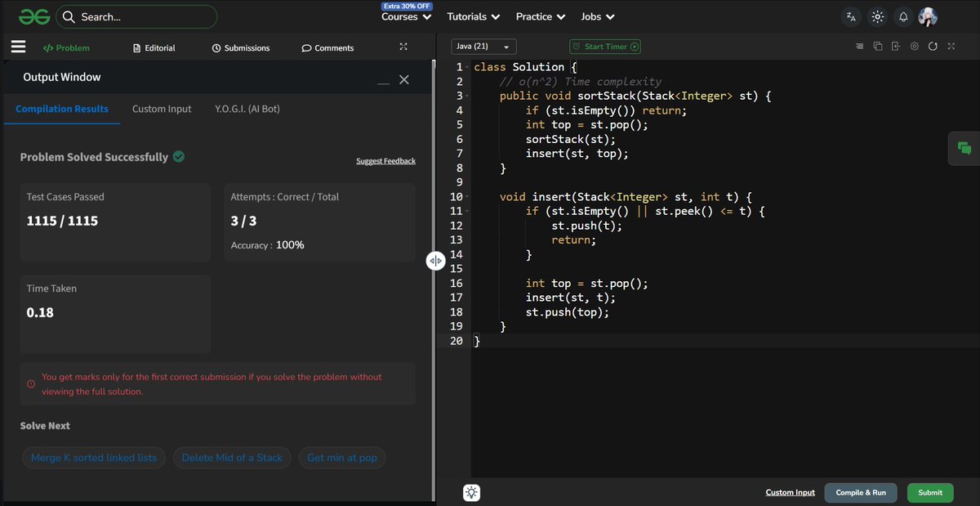Open the notifications bell icon
Viewport: 980px width, 506px height.
tap(903, 16)
